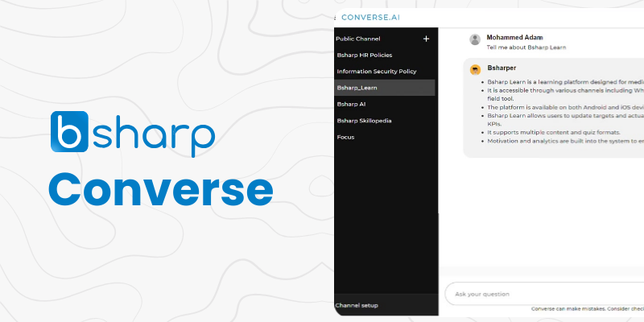Open Channel setup at sidebar bottom

point(357,305)
